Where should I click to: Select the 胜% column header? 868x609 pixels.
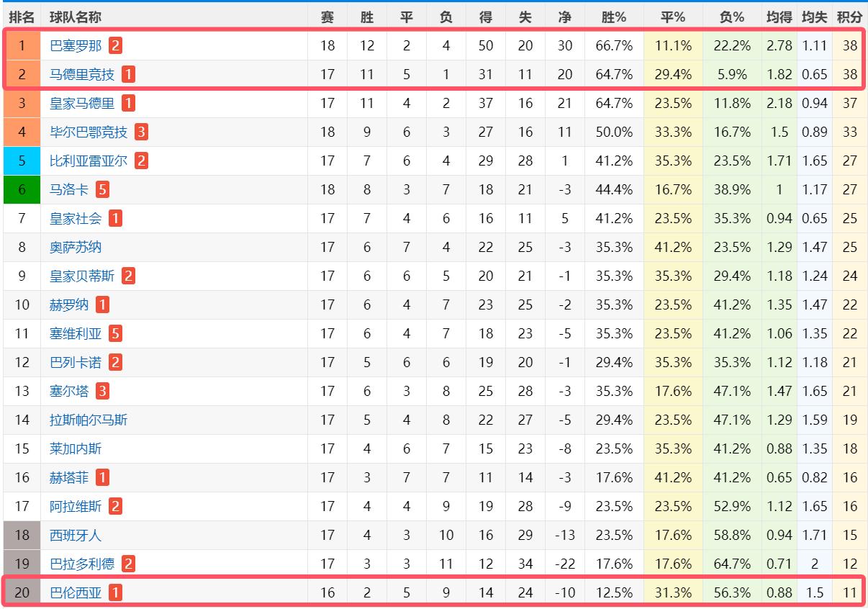pyautogui.click(x=614, y=17)
